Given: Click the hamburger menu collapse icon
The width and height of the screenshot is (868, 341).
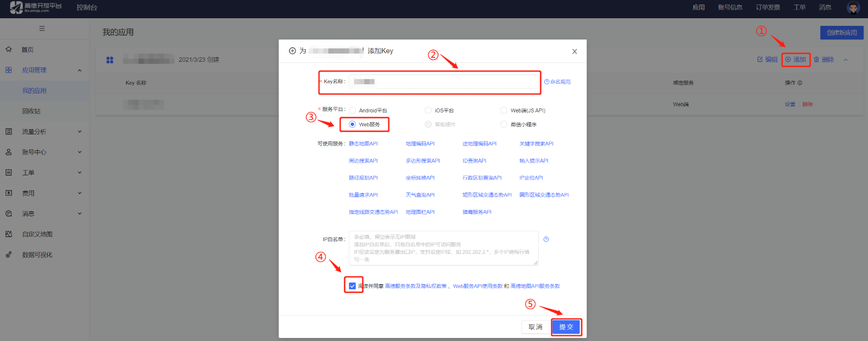Looking at the screenshot, I should pyautogui.click(x=42, y=29).
